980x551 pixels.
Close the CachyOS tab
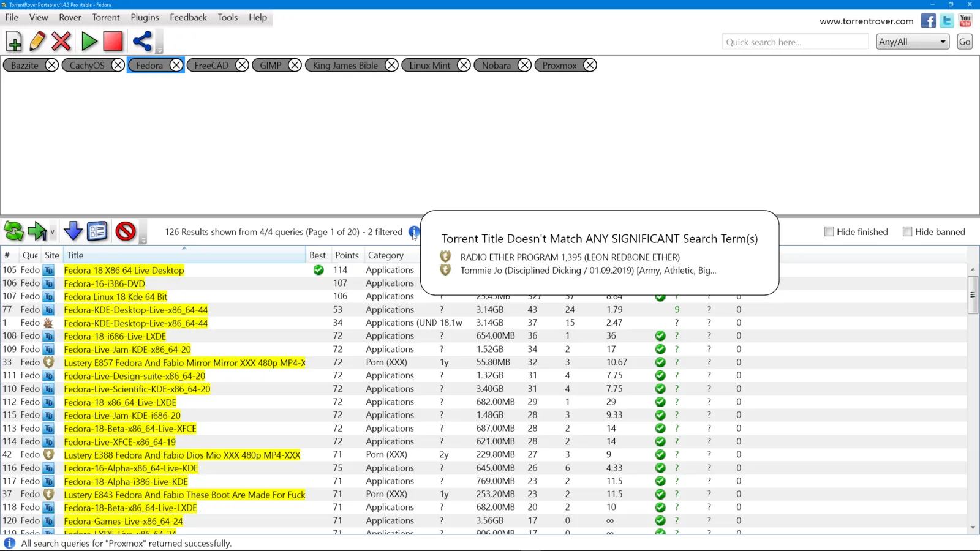[118, 65]
